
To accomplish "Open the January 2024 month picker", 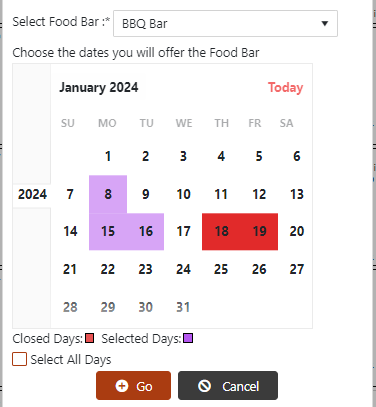I will [99, 87].
